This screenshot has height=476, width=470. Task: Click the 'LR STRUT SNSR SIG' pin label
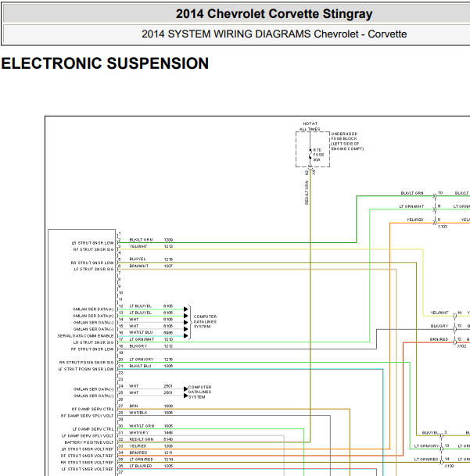(x=94, y=342)
